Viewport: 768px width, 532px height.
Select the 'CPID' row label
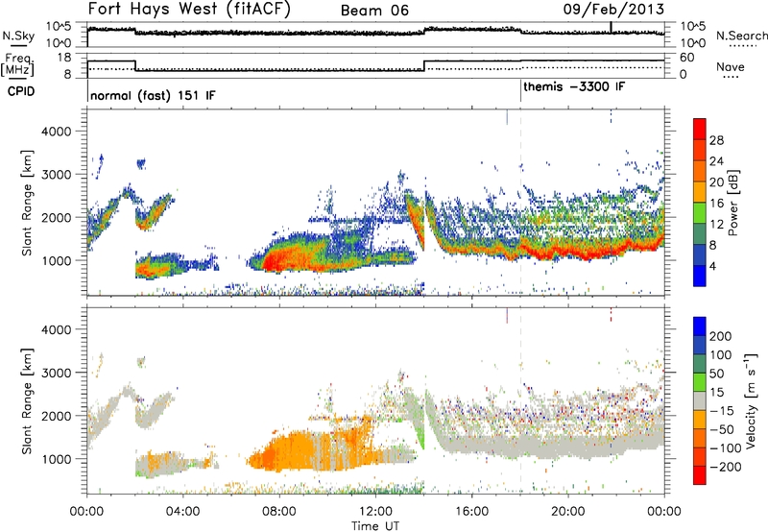tap(21, 91)
